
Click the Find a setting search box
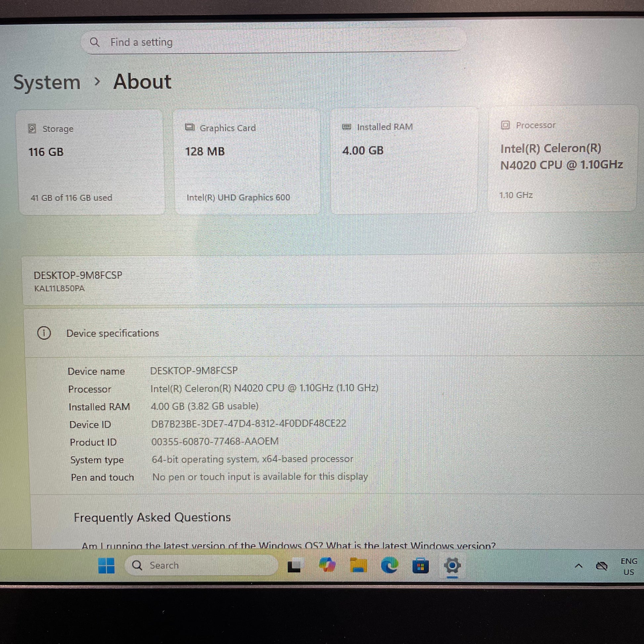click(x=273, y=42)
